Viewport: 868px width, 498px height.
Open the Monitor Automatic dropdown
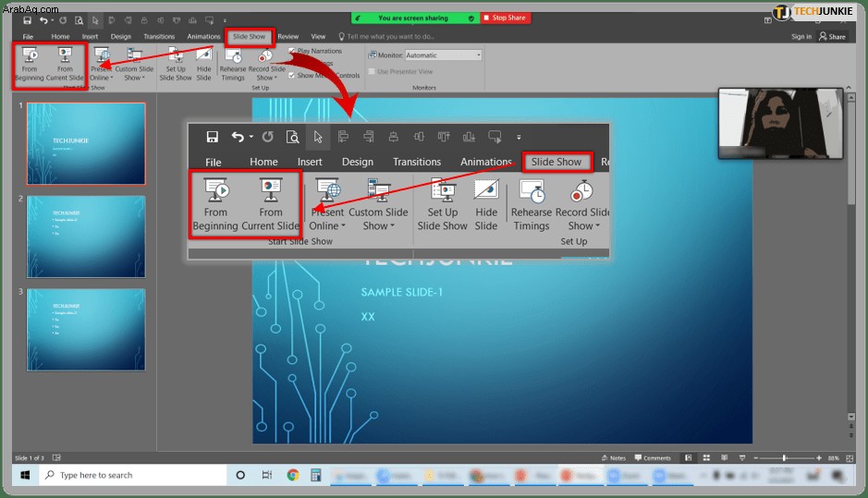[x=444, y=55]
